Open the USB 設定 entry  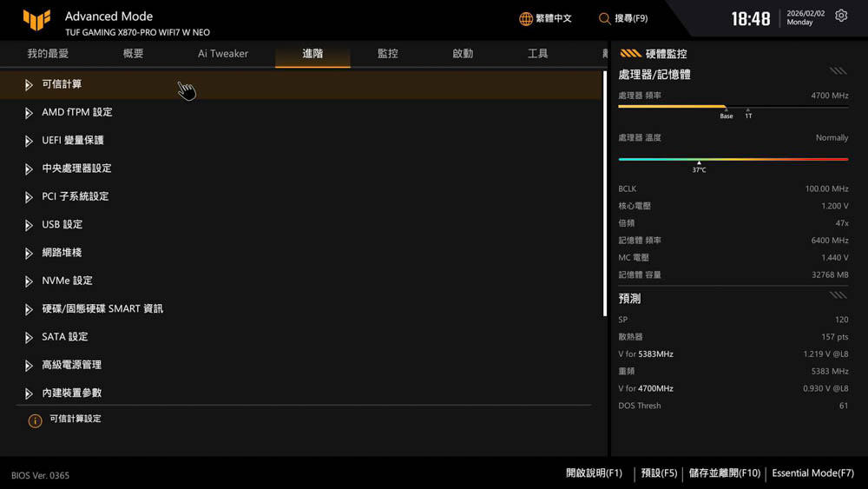62,225
